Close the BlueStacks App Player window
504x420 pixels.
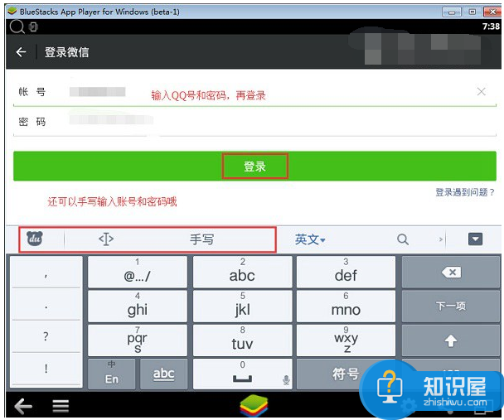click(492, 12)
